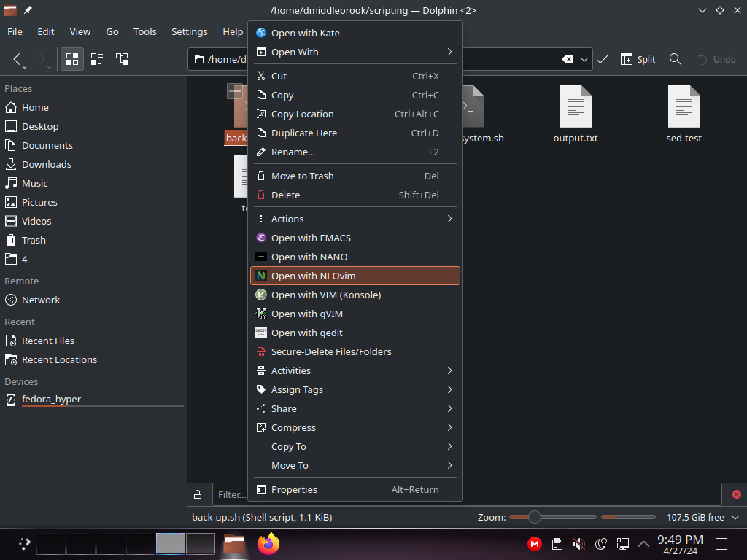Open the Settings menu
Viewport: 747px width, 560px height.
(189, 31)
